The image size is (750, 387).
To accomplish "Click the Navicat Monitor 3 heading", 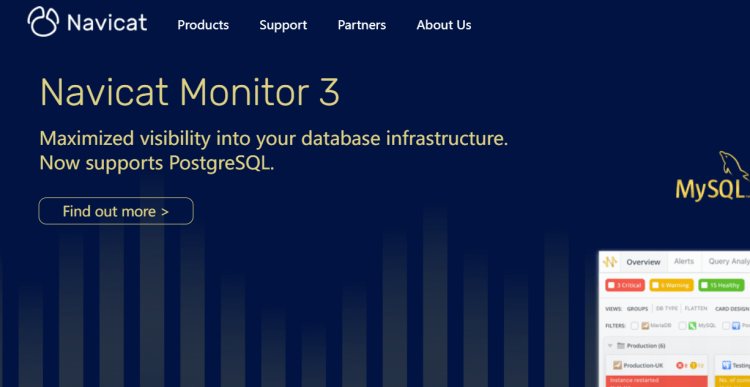I will [189, 92].
